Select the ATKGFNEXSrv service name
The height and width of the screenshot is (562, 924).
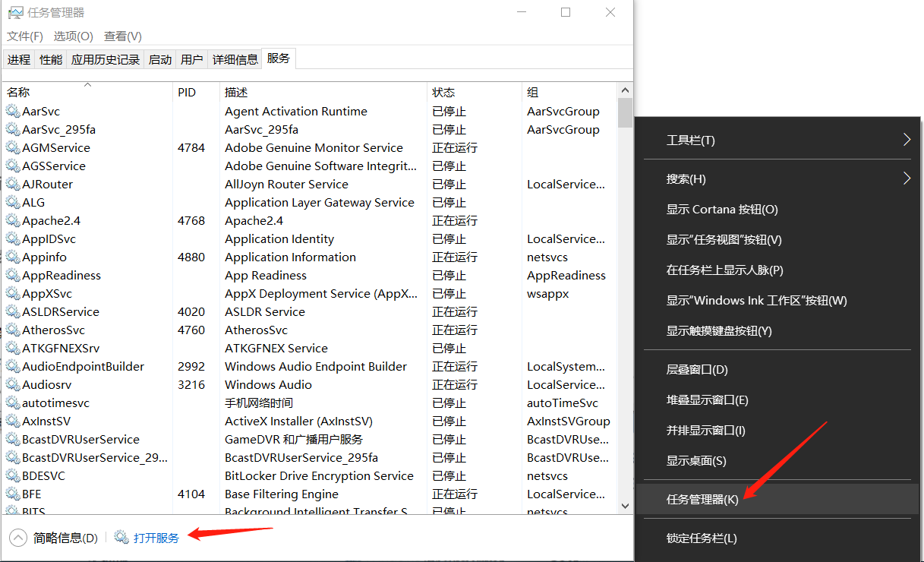(x=61, y=348)
